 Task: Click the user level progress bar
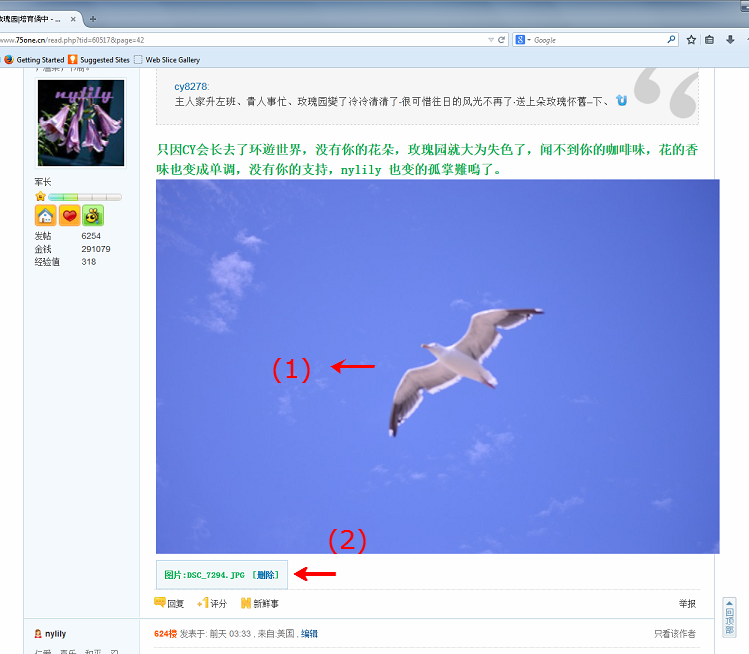pos(85,197)
